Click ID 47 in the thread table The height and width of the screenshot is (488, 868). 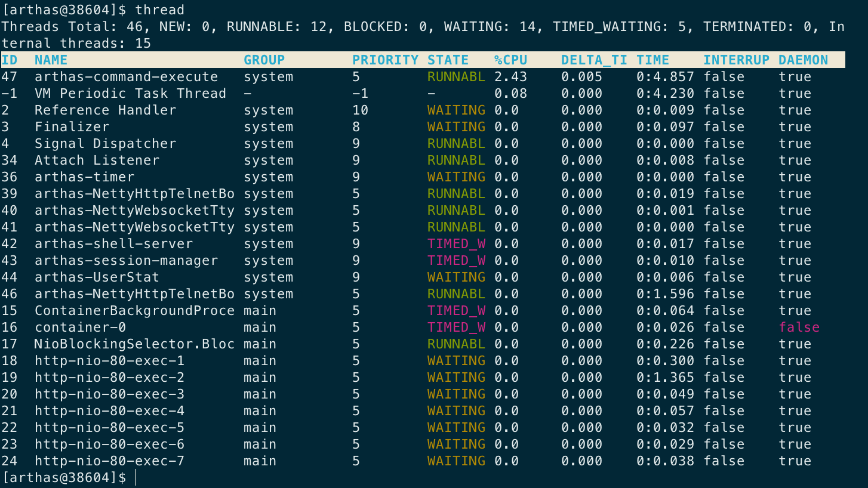click(x=10, y=77)
